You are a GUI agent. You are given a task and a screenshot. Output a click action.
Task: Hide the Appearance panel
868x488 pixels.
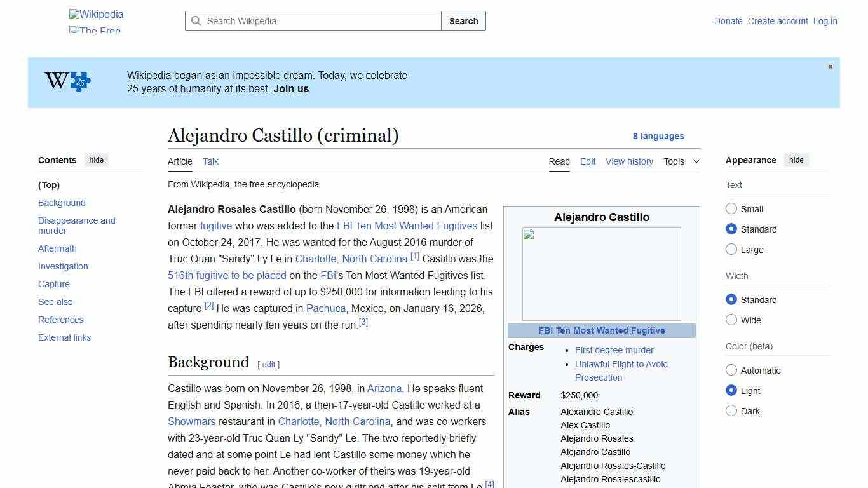(796, 160)
